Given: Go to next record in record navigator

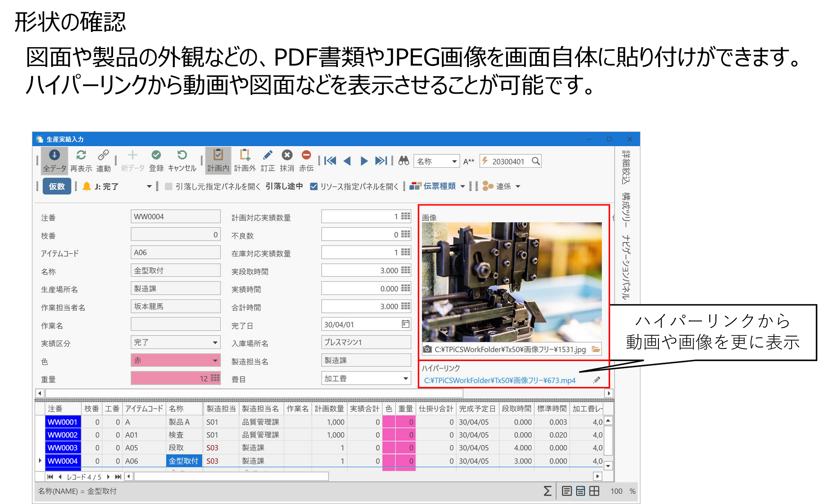Looking at the screenshot, I should [108, 477].
